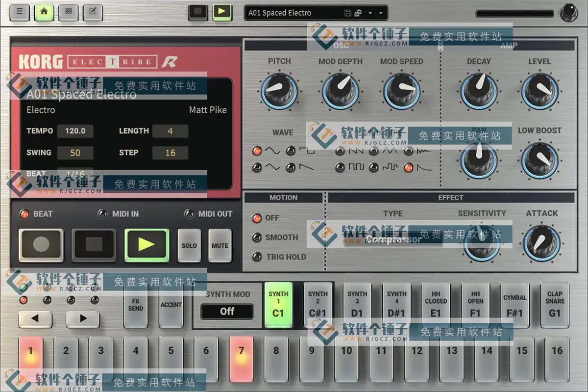Set motion to OFF
This screenshot has height=392, width=588.
[x=256, y=218]
